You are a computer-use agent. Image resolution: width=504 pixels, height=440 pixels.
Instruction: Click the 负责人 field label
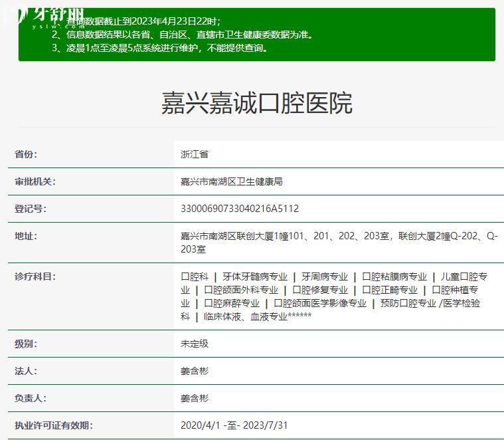pos(31,398)
